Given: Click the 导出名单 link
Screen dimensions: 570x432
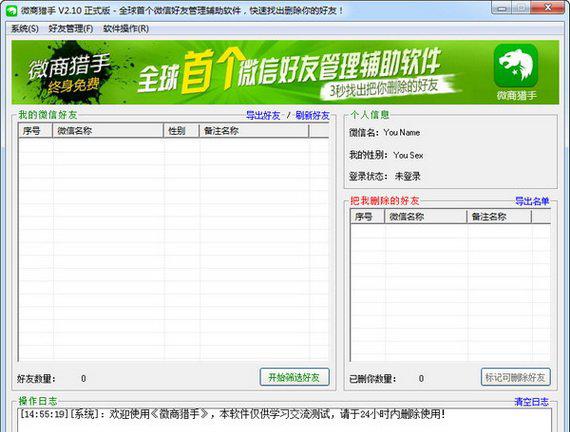Looking at the screenshot, I should tap(532, 201).
